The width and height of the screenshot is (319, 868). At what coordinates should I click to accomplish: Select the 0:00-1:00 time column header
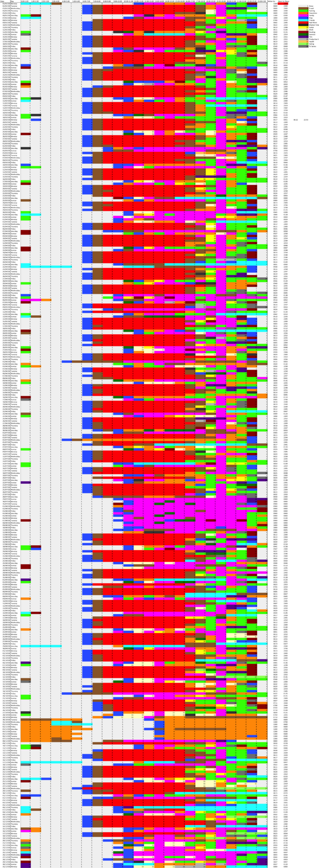point(25,1)
